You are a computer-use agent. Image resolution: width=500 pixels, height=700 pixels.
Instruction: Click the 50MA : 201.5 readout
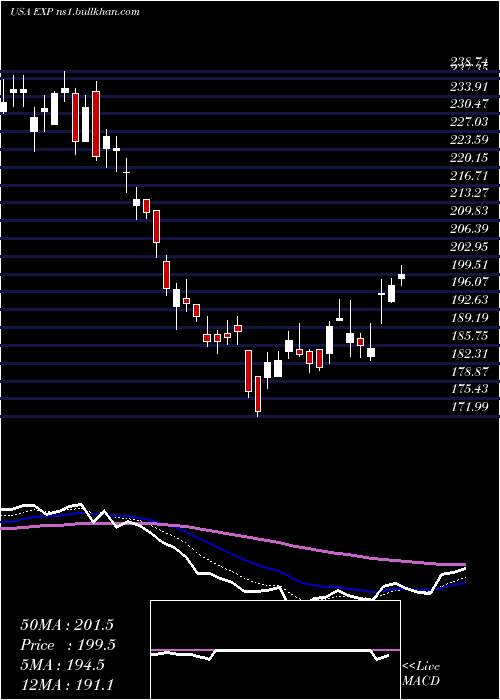(x=67, y=625)
